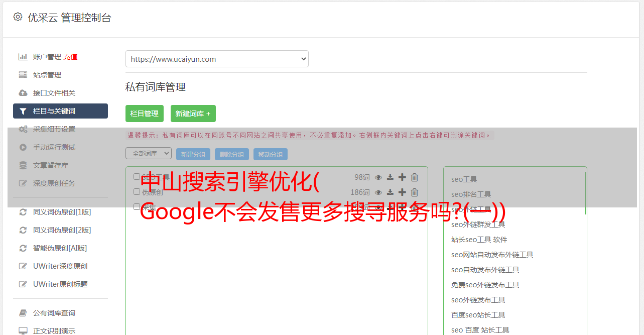Click the 新建分组 button

[193, 154]
